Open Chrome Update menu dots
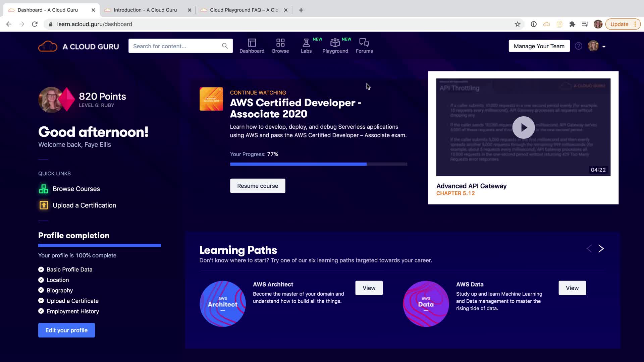The width and height of the screenshot is (644, 362). point(635,24)
